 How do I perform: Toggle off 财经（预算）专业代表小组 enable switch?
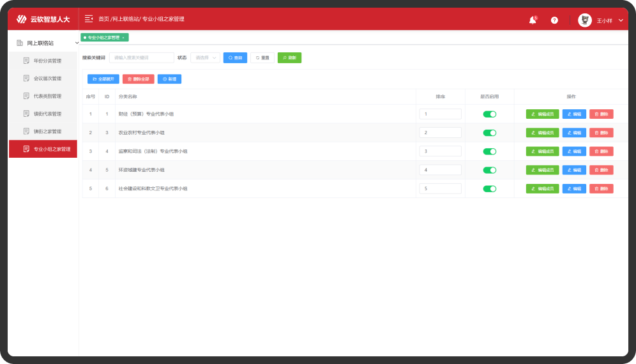pyautogui.click(x=489, y=114)
